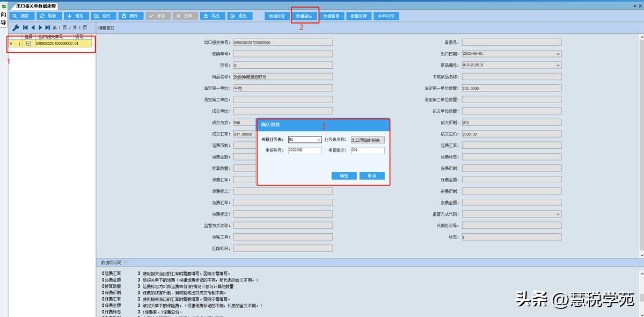644x317 pixels.
Task: Click the 修改 edit toolbar button
Action: click(x=104, y=16)
